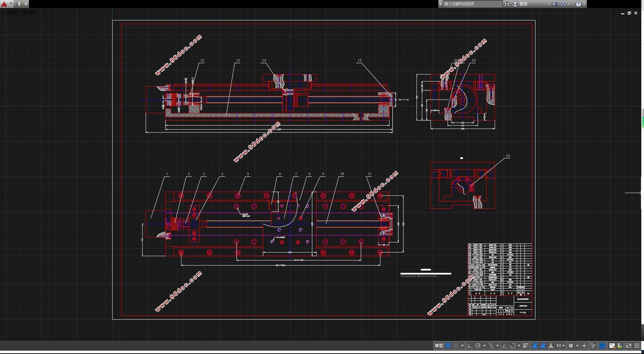Expand the help menu dropdown arrow
The height and width of the screenshot is (354, 644).
pos(584,4)
